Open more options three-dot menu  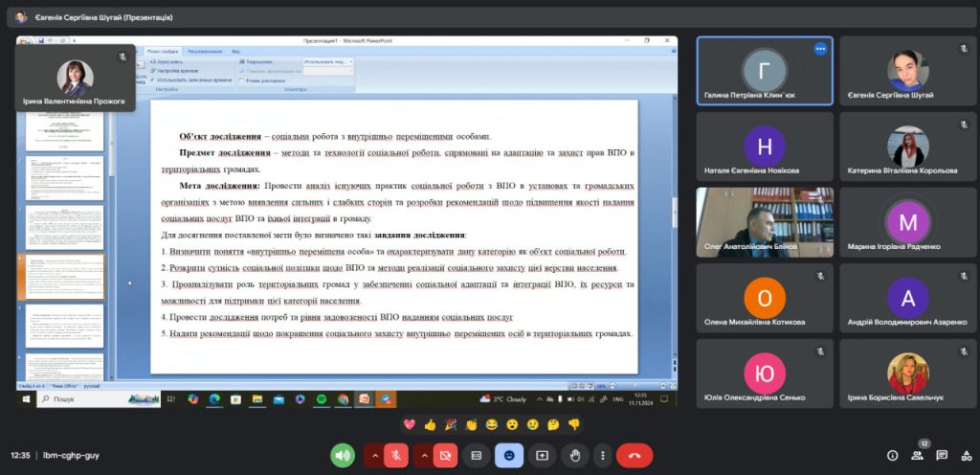tap(602, 455)
